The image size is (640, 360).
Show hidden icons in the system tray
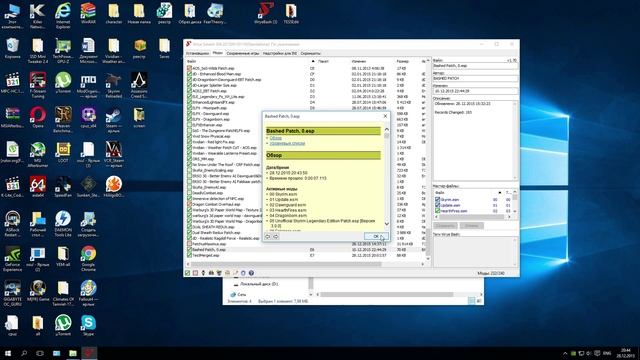[565, 353]
